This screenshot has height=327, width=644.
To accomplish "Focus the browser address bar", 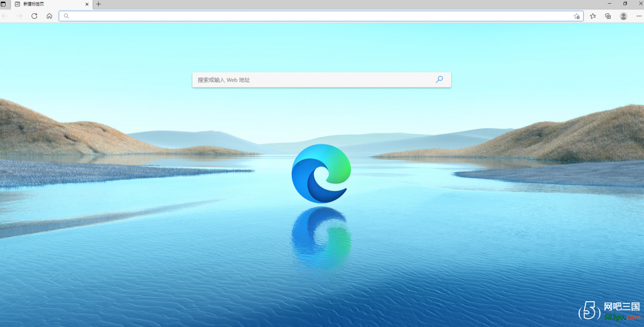I will click(321, 16).
